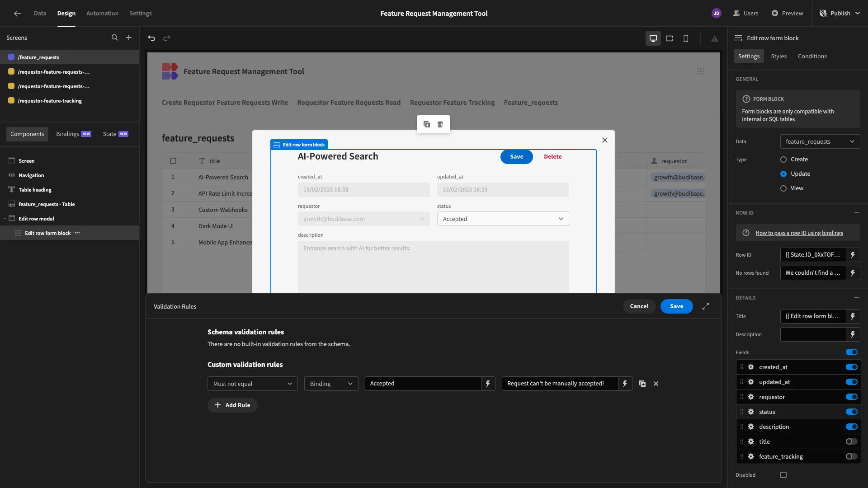Open settings gear for feature_tracking field
The height and width of the screenshot is (488, 868).
751,456
